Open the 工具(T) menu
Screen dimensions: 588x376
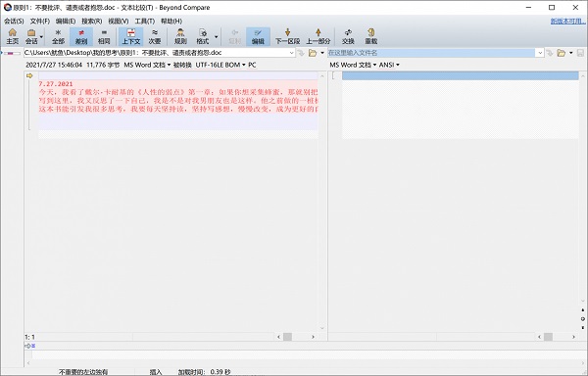[144, 21]
